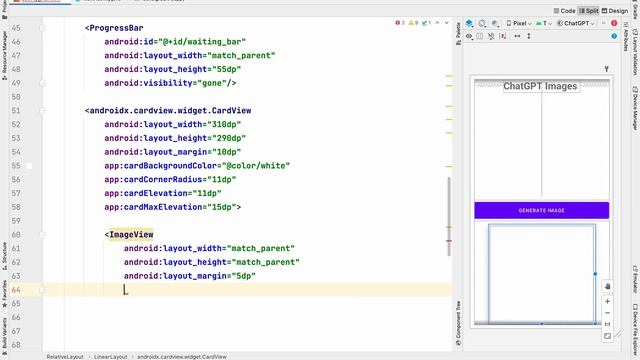Click the app:cardMaxElevation="15dp" line
Image resolution: width=640 pixels, height=360 pixels.
173,207
